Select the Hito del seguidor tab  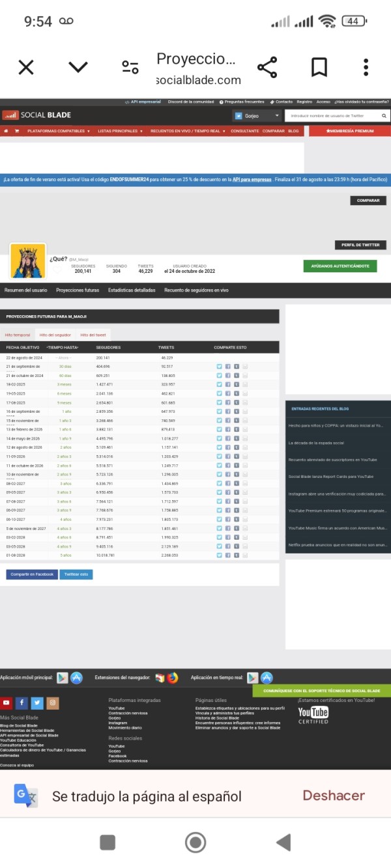pos(55,335)
